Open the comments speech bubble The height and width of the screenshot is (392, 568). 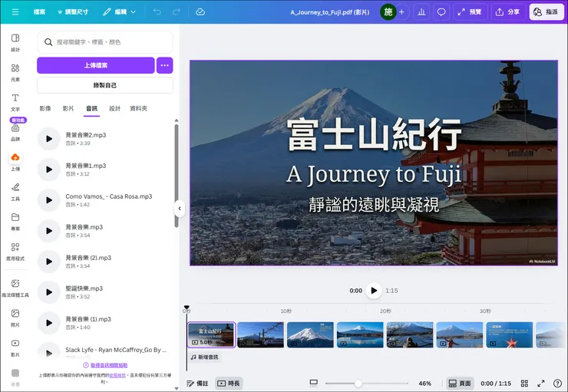pos(441,12)
